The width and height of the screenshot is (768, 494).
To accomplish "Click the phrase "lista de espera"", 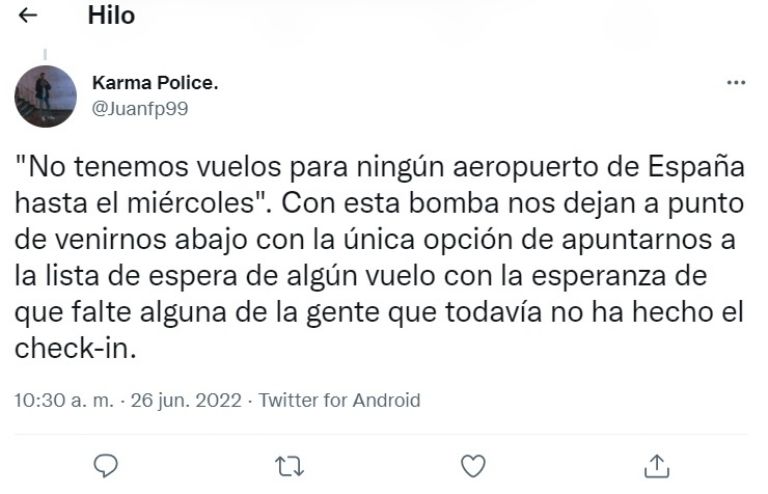I will [x=113, y=274].
